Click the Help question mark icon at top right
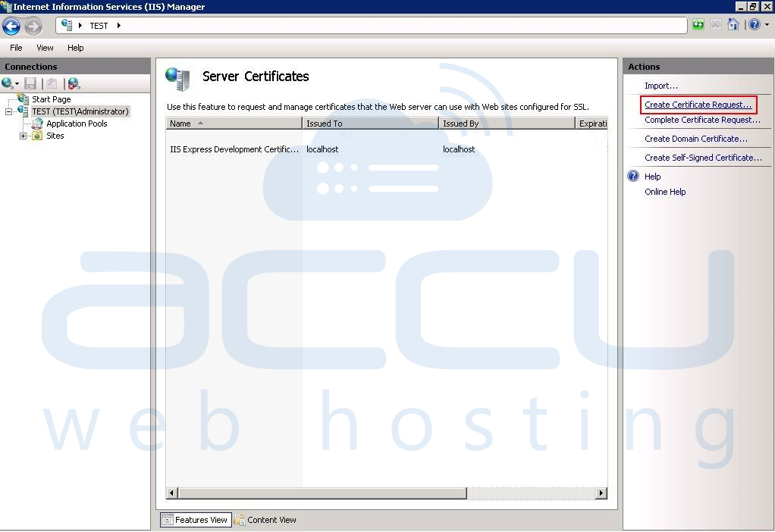 [x=755, y=24]
